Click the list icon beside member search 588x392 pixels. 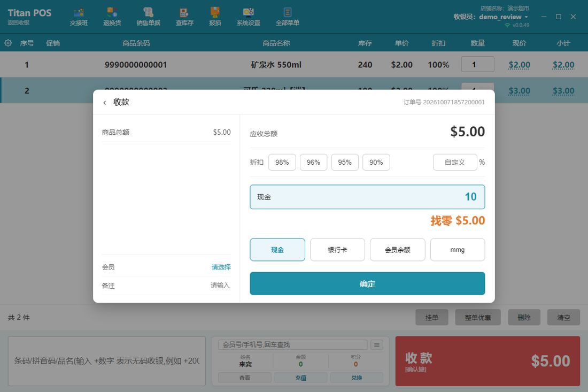(x=376, y=345)
